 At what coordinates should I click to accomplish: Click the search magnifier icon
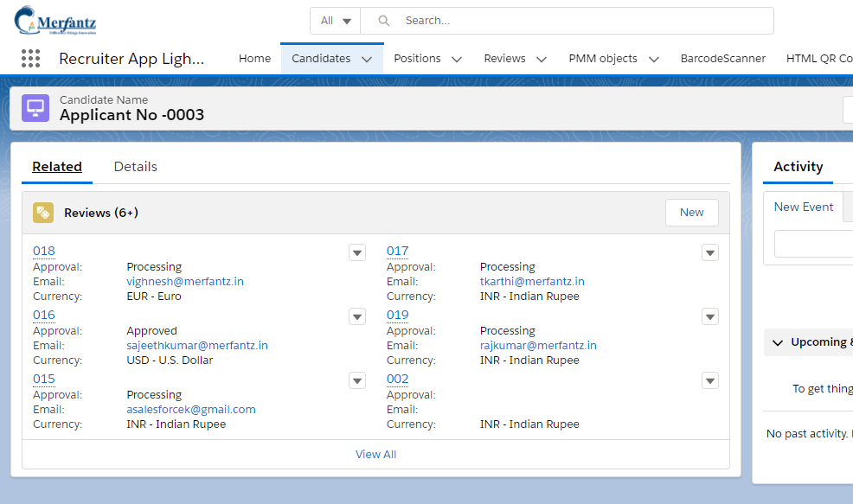(382, 20)
